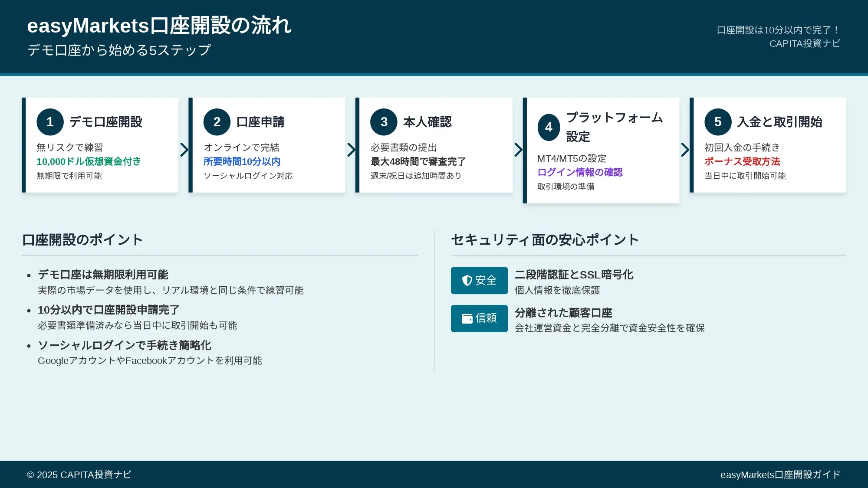Click the wallet icon in 信頼 badge
This screenshot has height=488, width=868.
click(x=467, y=319)
